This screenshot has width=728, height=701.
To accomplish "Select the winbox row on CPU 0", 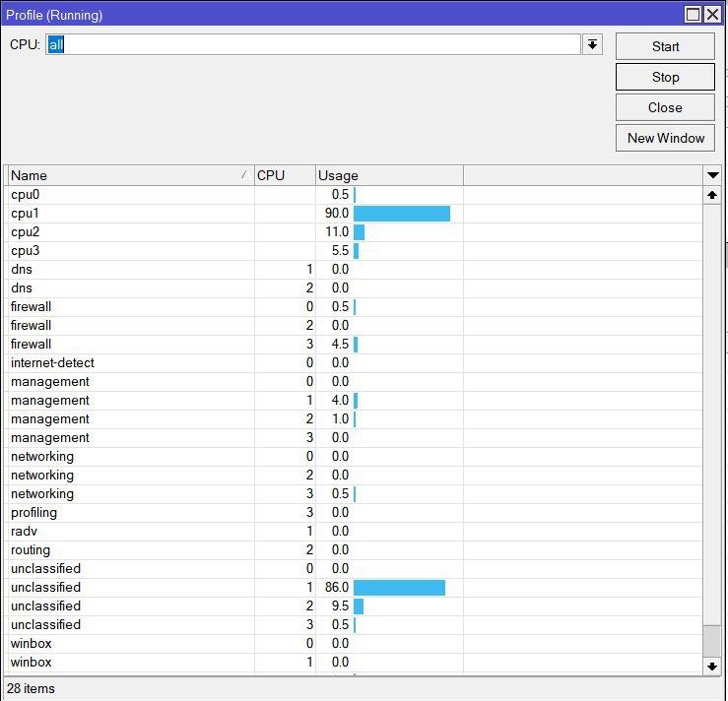I will pyautogui.click(x=356, y=644).
